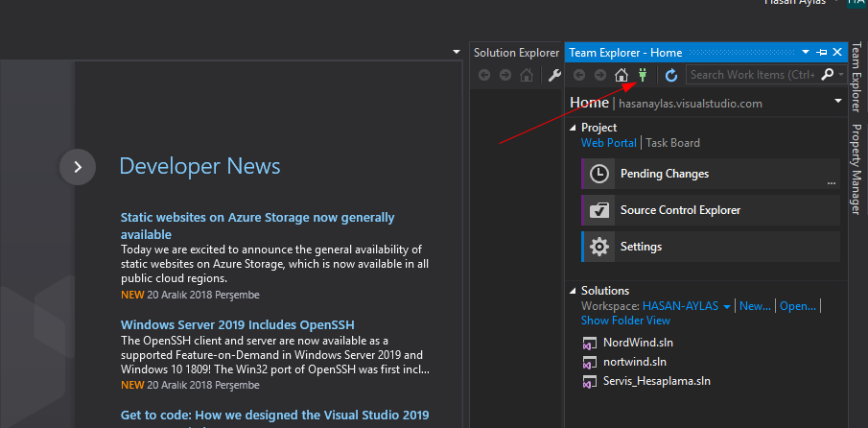Expand Developer News with round chevron button
The image size is (868, 428).
(78, 167)
